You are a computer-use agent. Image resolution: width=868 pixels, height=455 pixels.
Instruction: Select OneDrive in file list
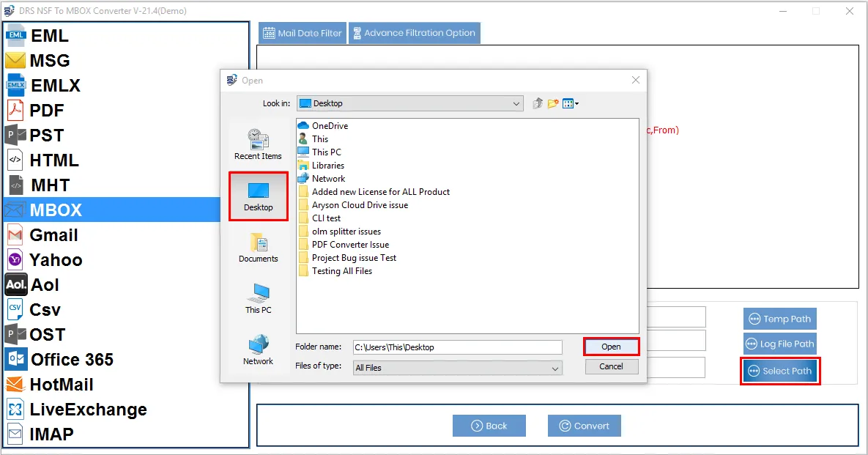coord(323,125)
